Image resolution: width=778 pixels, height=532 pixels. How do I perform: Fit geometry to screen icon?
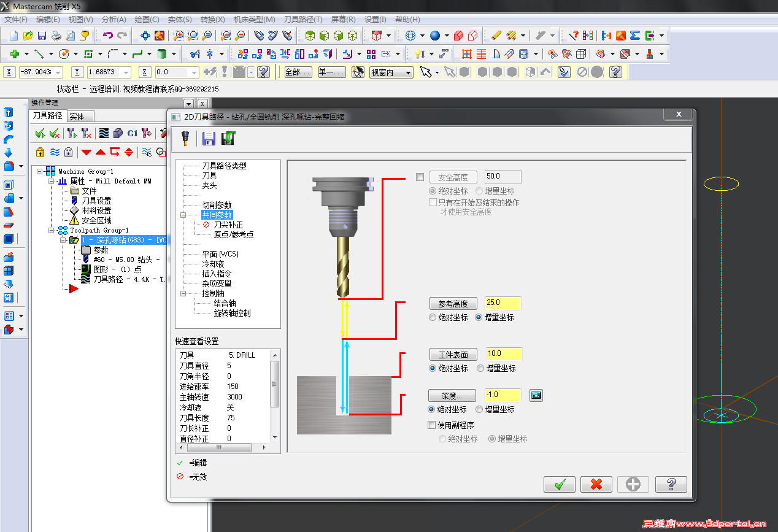click(x=145, y=36)
